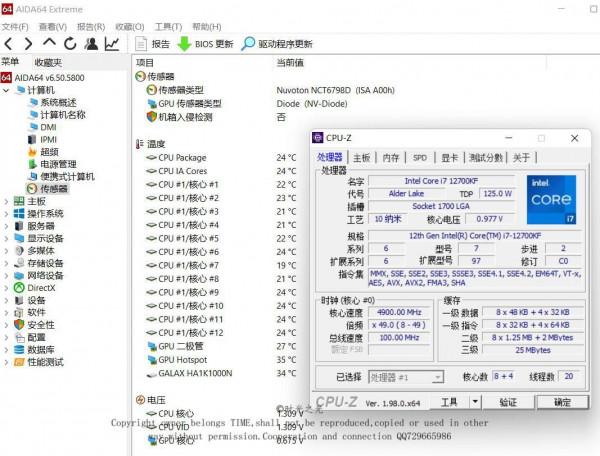600x456 pixels.
Task: Switch to the 收藏夹 sidebar tab
Action: [x=48, y=62]
